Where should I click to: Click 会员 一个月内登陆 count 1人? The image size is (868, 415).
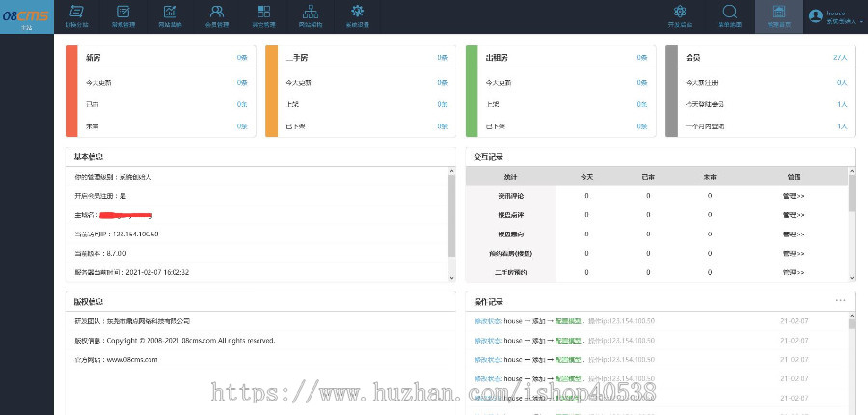842,126
